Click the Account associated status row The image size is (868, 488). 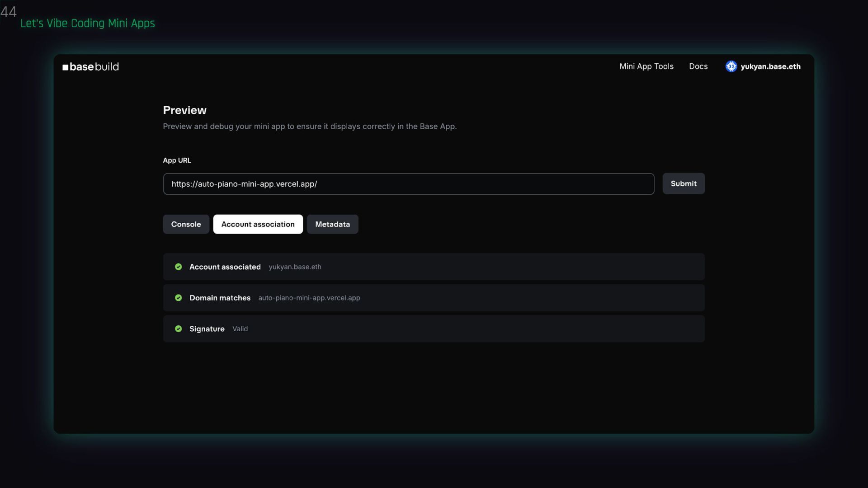click(433, 267)
